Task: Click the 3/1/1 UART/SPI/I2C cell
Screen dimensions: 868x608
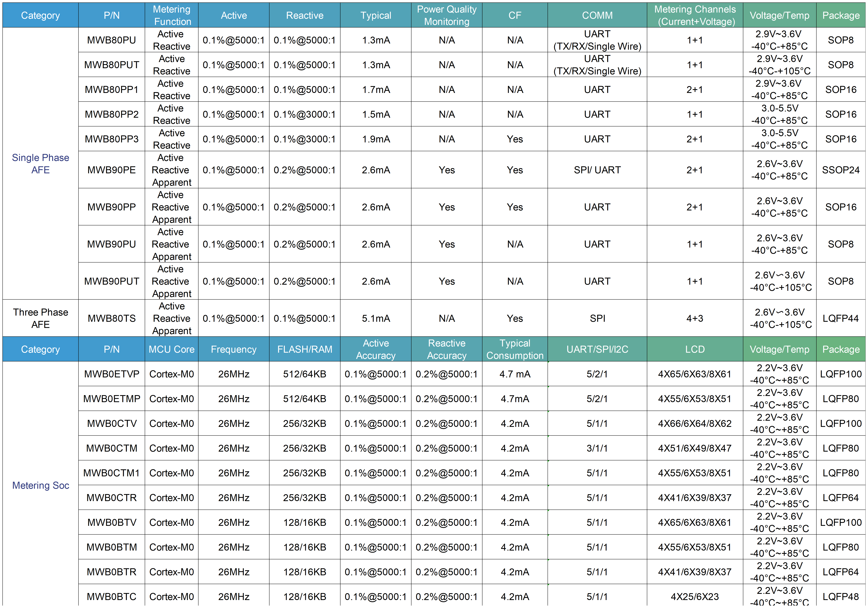Action: click(597, 448)
